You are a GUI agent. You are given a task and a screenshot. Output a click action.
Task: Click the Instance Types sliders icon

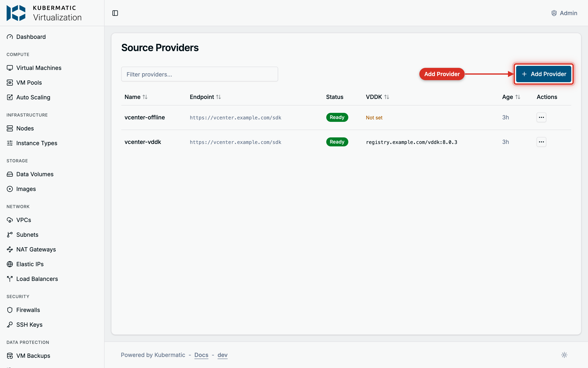click(x=10, y=143)
